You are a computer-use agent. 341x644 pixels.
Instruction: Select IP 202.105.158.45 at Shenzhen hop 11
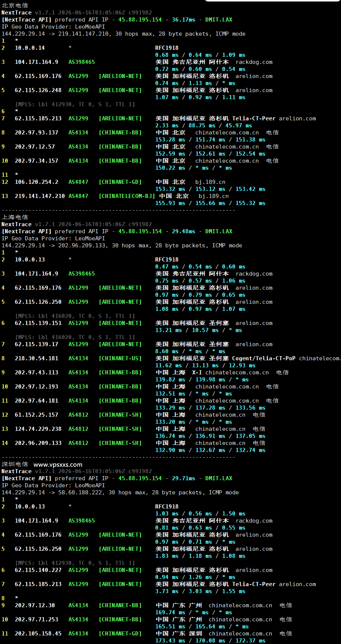point(38,634)
